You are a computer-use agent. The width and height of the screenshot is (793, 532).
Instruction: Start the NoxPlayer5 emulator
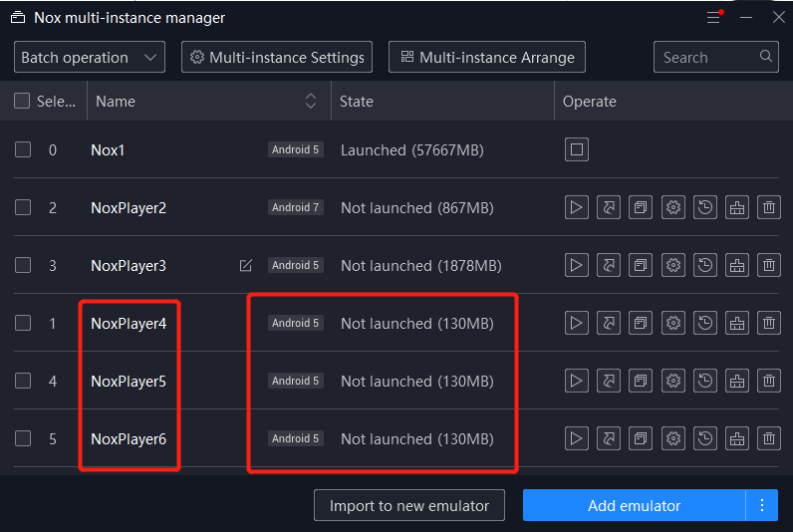(x=577, y=381)
